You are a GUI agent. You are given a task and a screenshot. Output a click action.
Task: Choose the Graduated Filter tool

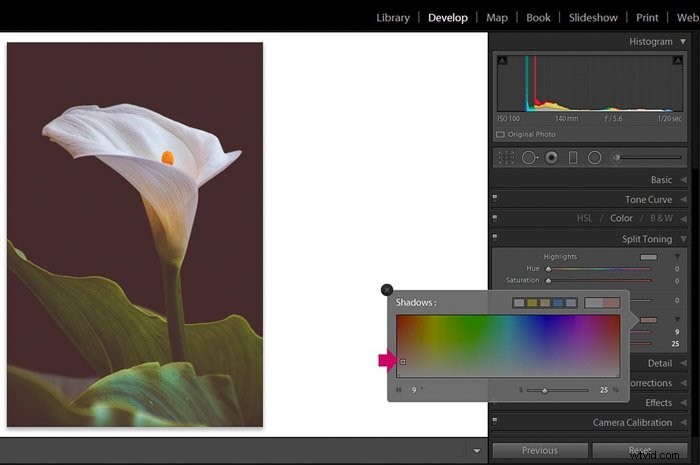coord(573,158)
